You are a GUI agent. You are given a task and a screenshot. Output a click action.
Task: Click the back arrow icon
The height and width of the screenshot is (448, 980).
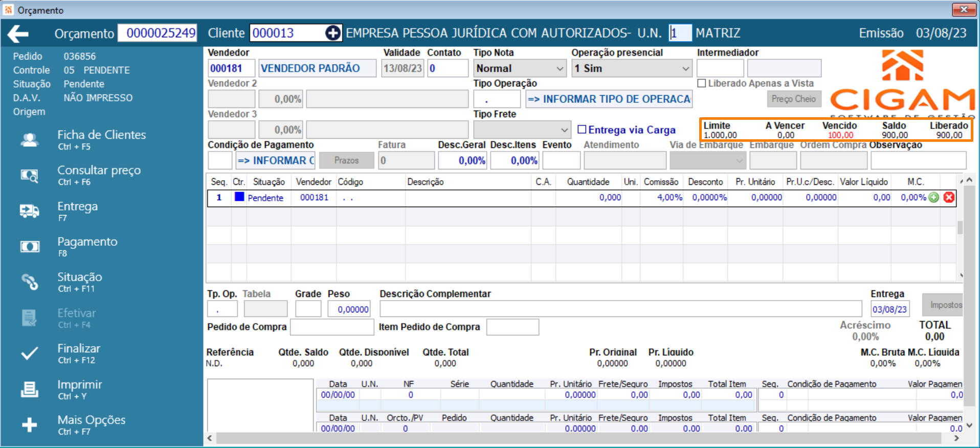18,34
